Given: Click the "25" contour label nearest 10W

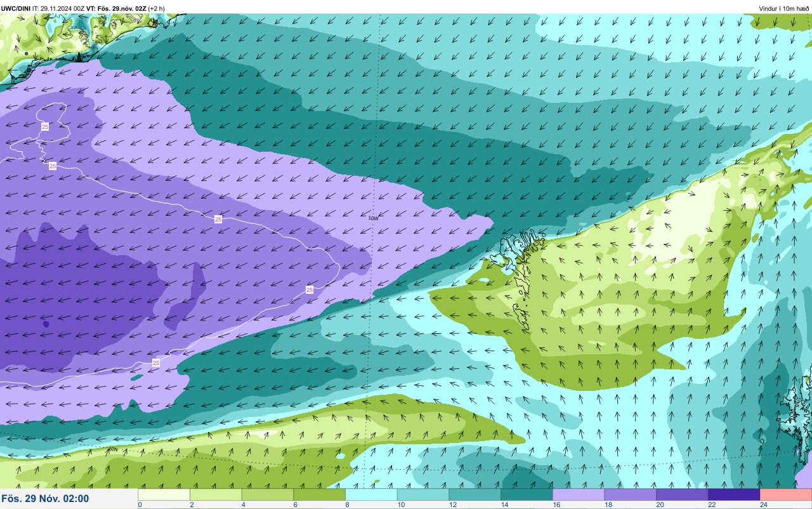Looking at the screenshot, I should tap(310, 289).
